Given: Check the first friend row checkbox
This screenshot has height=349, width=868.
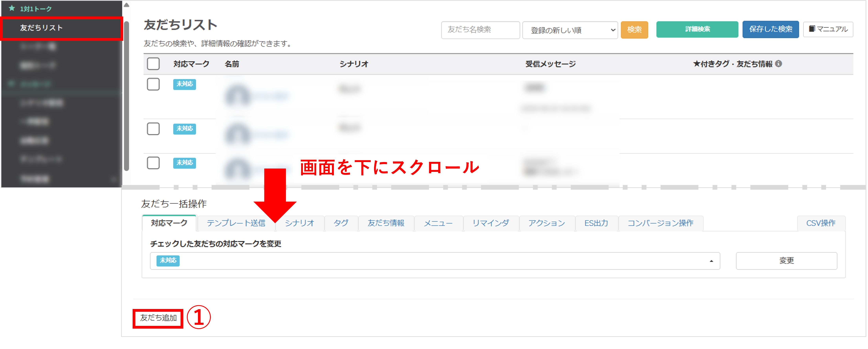Looking at the screenshot, I should pyautogui.click(x=153, y=84).
